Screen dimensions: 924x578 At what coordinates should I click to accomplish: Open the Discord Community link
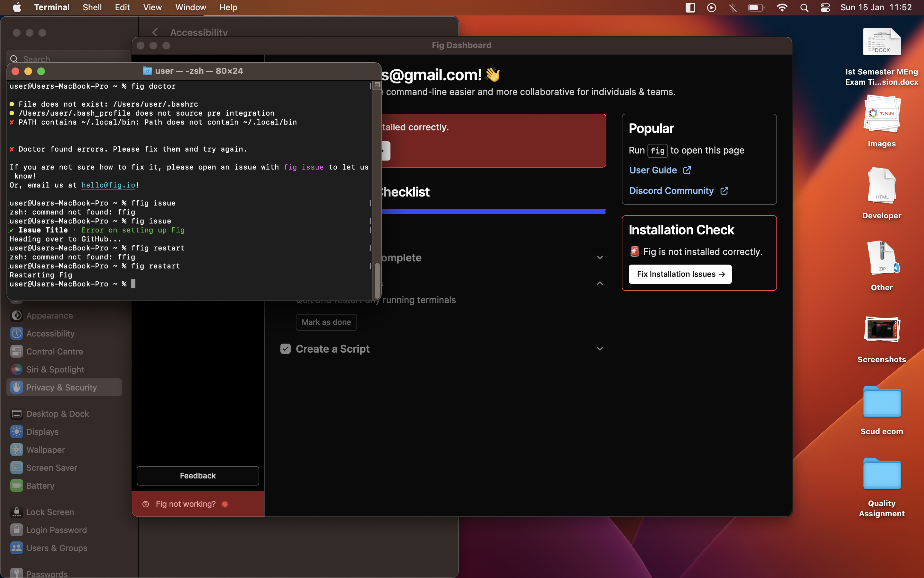tap(679, 191)
